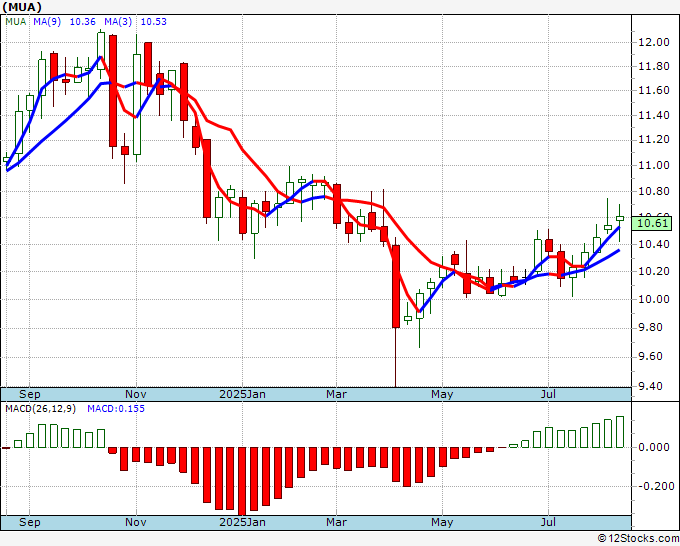
Task: Click the MA(3) value 10.53
Action: 154,22
